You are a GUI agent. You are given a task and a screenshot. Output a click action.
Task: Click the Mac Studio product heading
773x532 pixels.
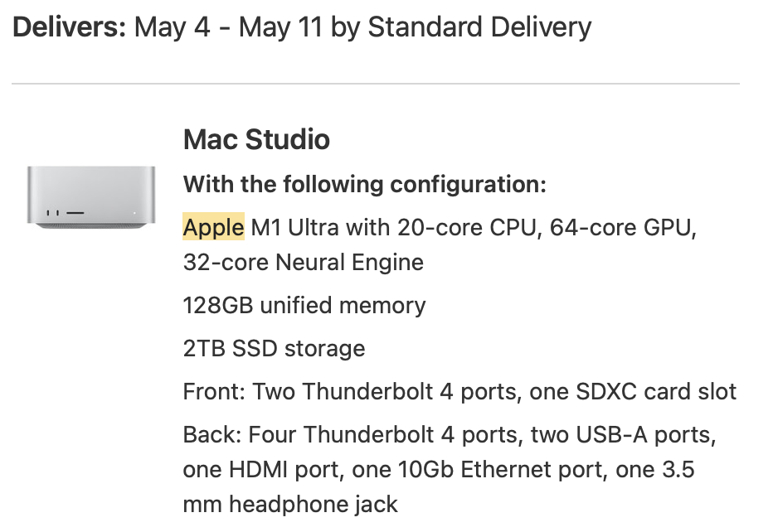tap(256, 139)
